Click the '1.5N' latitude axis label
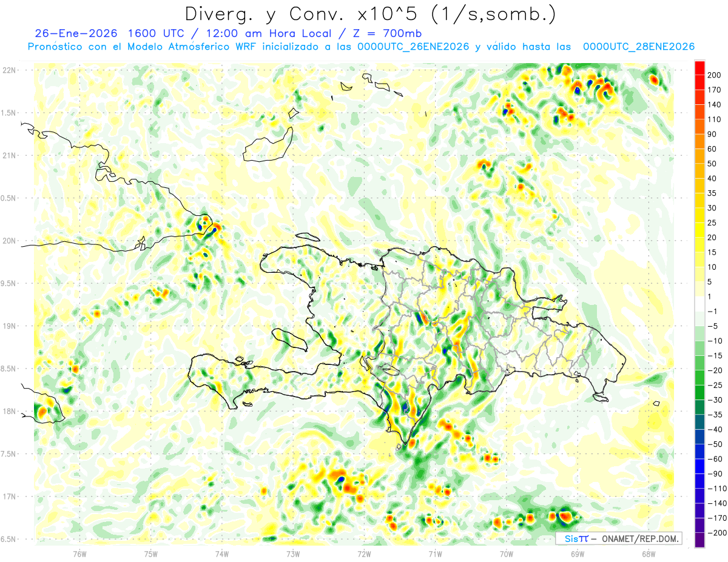728x562 pixels. [x=9, y=113]
